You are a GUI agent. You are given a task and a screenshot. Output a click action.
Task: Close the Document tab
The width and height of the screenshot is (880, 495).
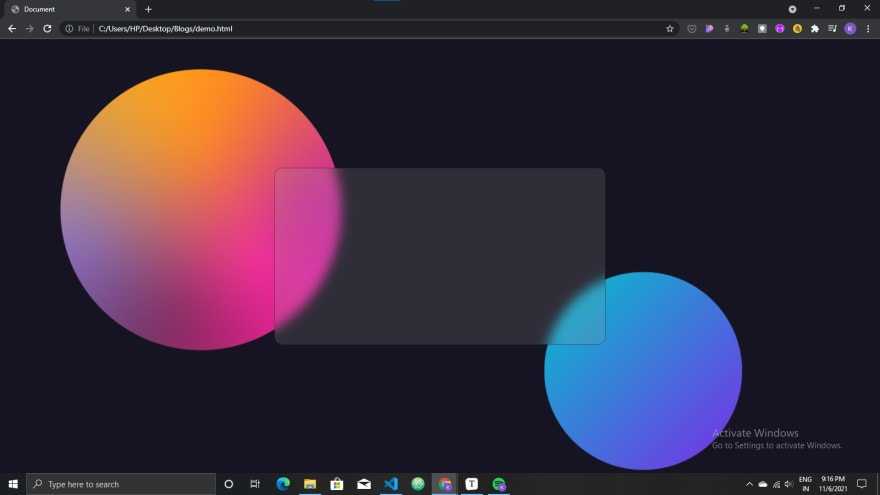[x=127, y=9]
